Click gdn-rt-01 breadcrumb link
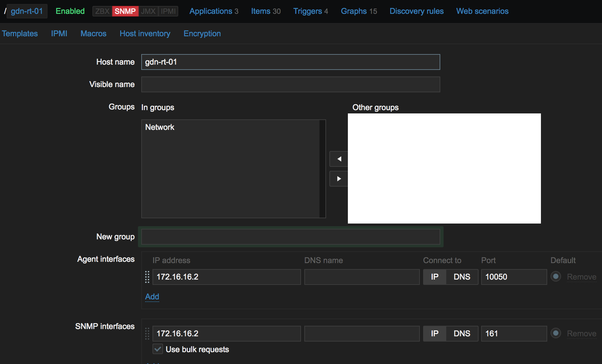This screenshot has height=364, width=602. [27, 11]
